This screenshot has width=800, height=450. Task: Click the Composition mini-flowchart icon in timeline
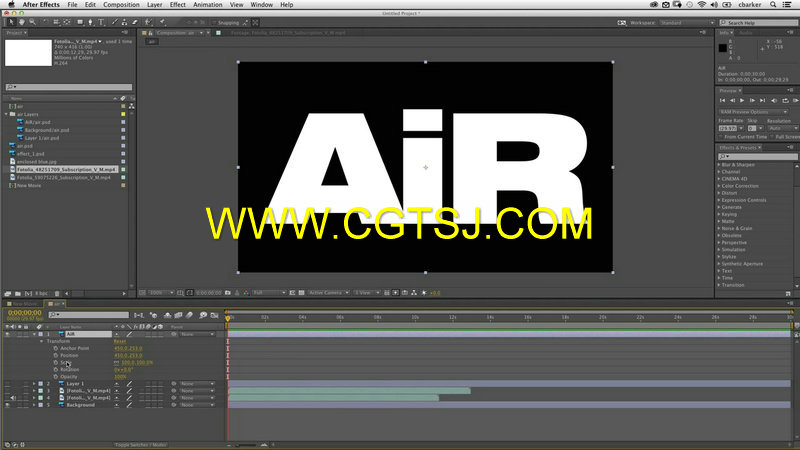[138, 315]
